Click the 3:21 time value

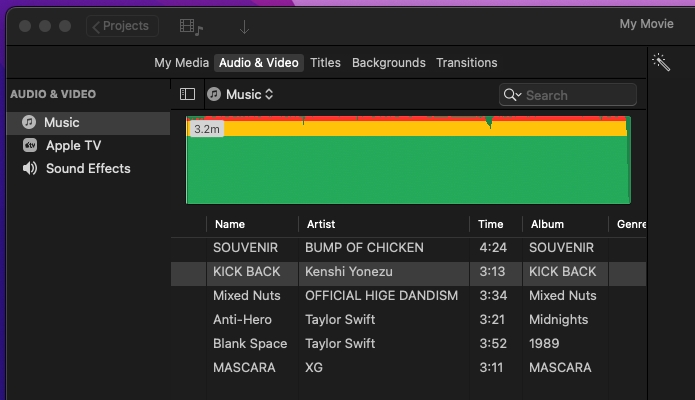[x=492, y=319]
